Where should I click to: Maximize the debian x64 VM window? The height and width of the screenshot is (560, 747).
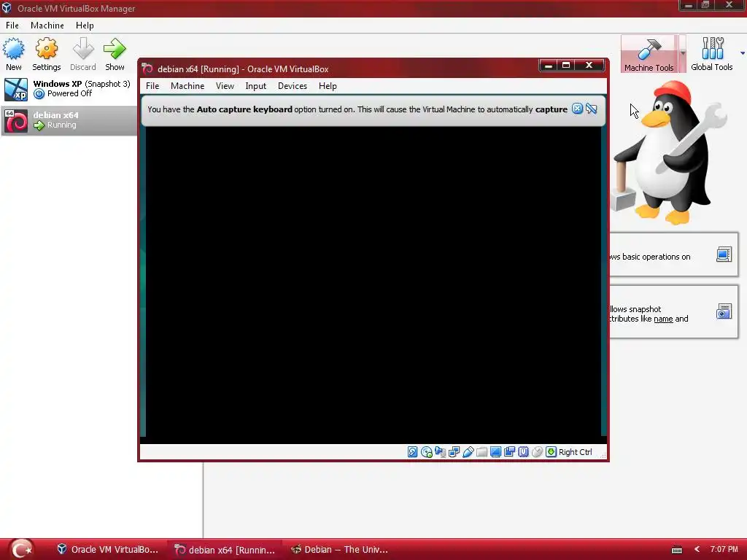(566, 65)
